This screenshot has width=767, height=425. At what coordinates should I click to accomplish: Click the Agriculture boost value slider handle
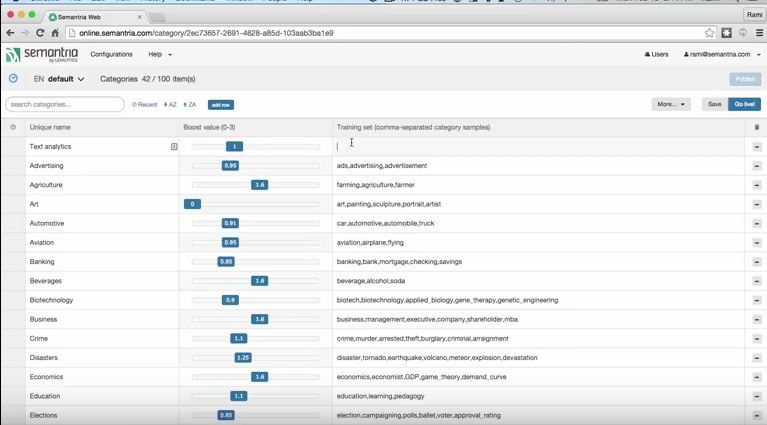point(259,185)
